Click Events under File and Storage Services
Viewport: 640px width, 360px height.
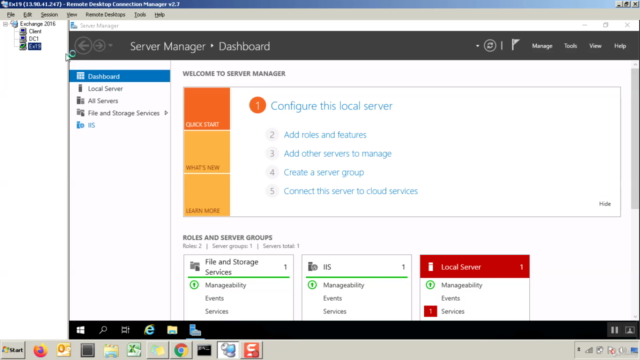[x=214, y=298]
